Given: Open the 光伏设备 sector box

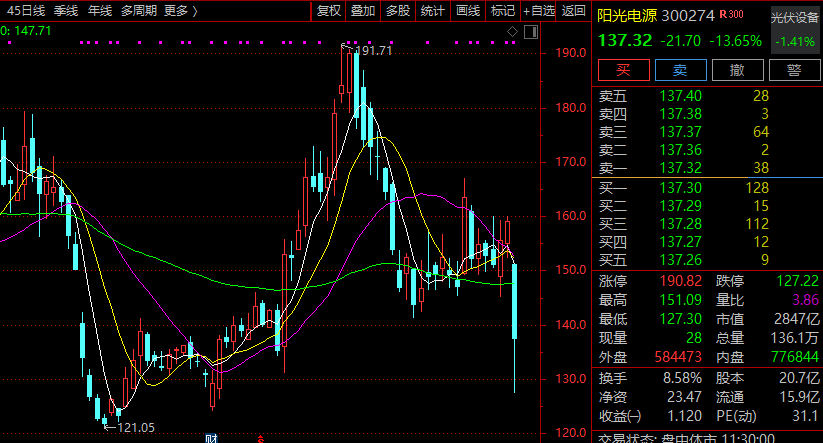Looking at the screenshot, I should pyautogui.click(x=795, y=29).
